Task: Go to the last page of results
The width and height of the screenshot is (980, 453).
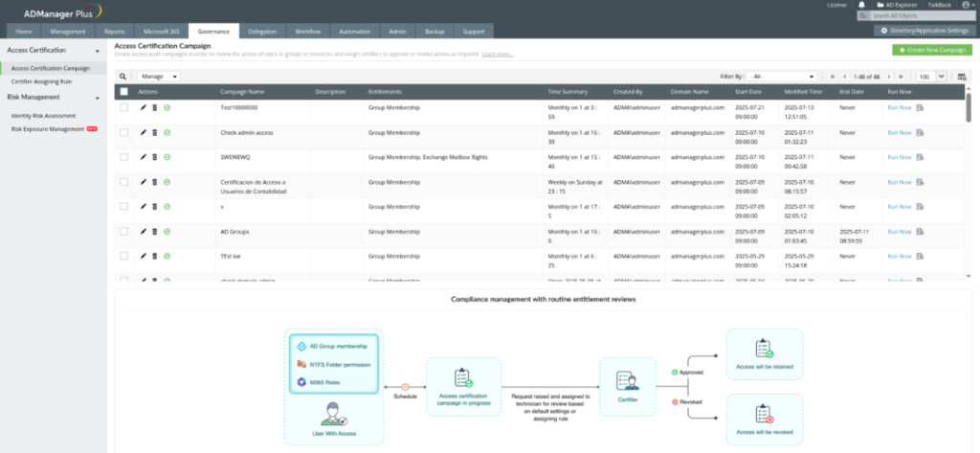Action: pyautogui.click(x=902, y=77)
